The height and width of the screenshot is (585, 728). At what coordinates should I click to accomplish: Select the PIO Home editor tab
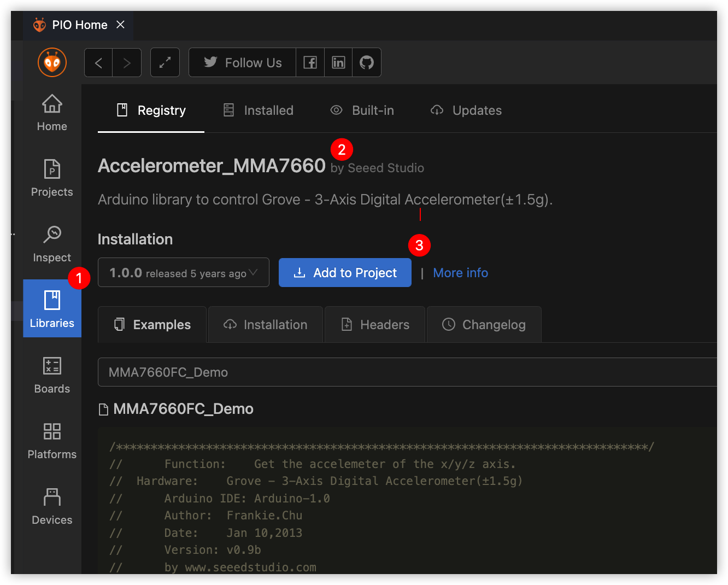[x=78, y=25]
